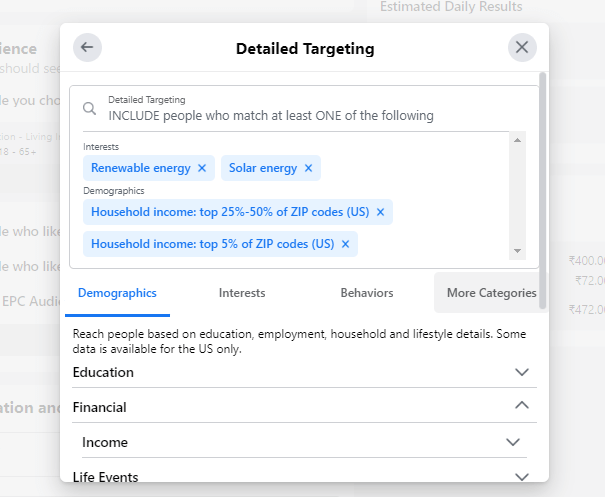This screenshot has height=497, width=605.
Task: Switch to the Interests tab
Action: [242, 293]
